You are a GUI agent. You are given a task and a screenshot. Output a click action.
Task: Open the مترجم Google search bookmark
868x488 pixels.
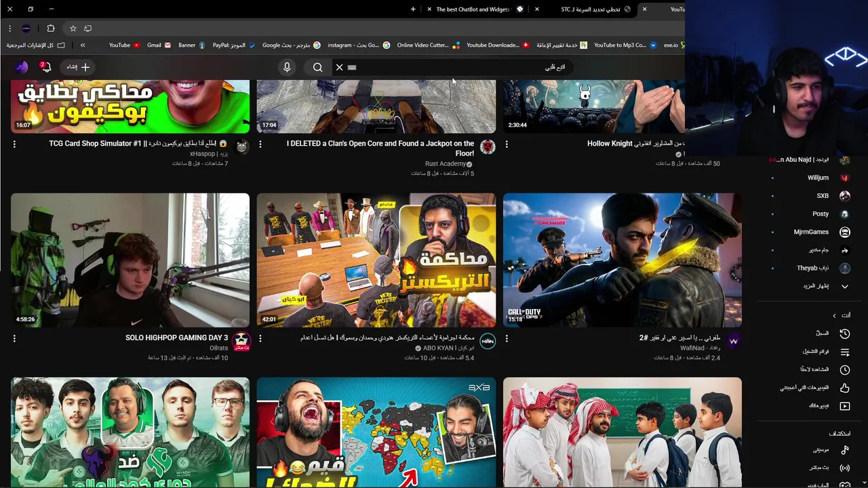(291, 45)
